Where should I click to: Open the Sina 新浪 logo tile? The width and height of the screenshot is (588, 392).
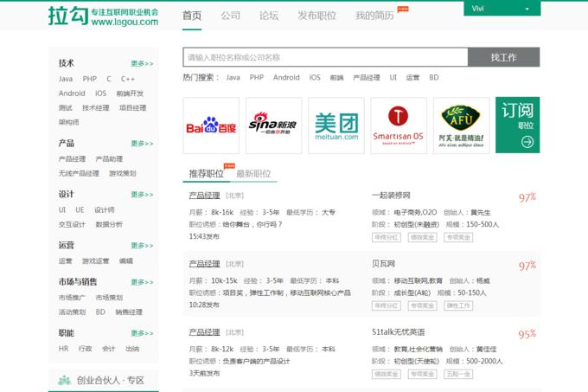click(273, 125)
